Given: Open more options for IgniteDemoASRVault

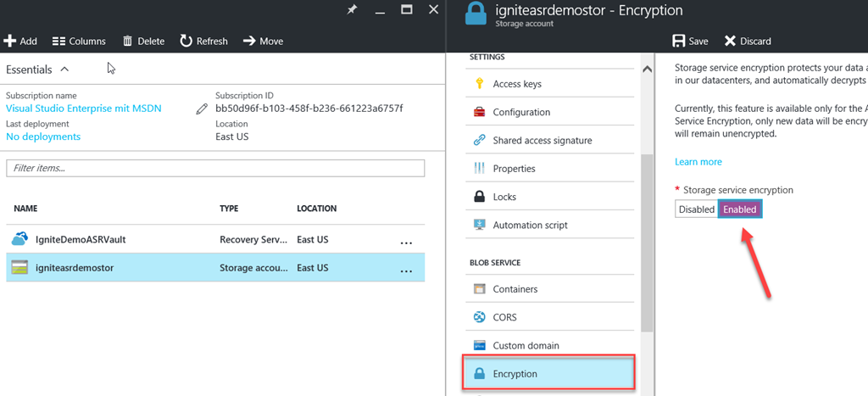Looking at the screenshot, I should (406, 240).
